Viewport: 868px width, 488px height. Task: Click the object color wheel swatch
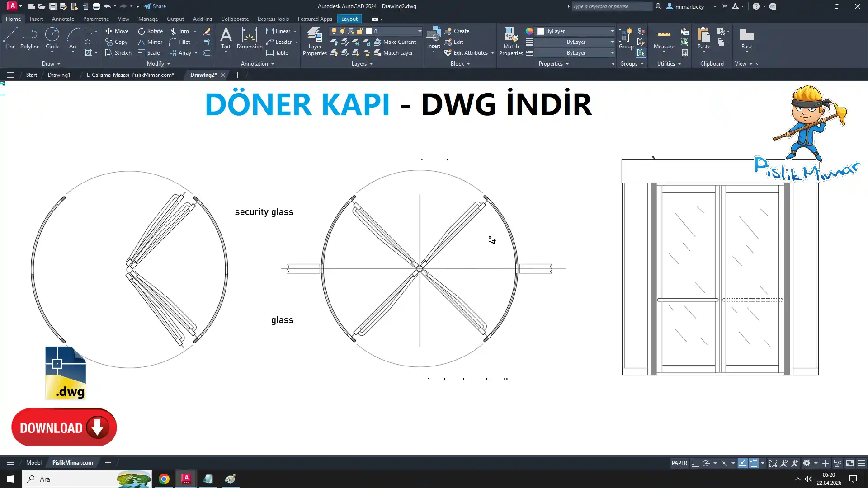[529, 31]
